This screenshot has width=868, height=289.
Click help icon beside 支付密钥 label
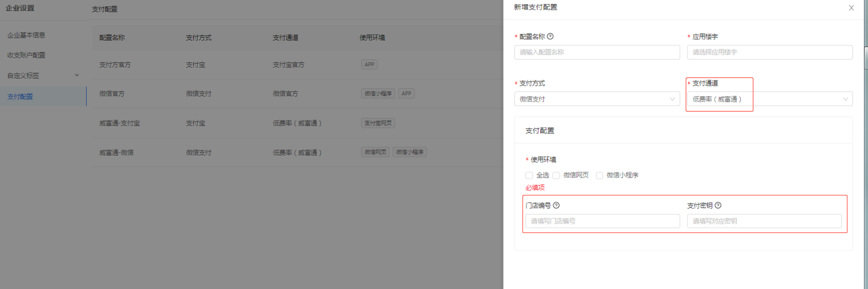(x=718, y=205)
